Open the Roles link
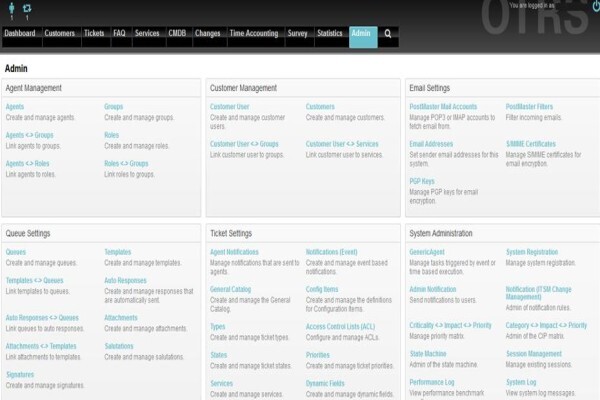The width and height of the screenshot is (600, 400). click(x=111, y=135)
